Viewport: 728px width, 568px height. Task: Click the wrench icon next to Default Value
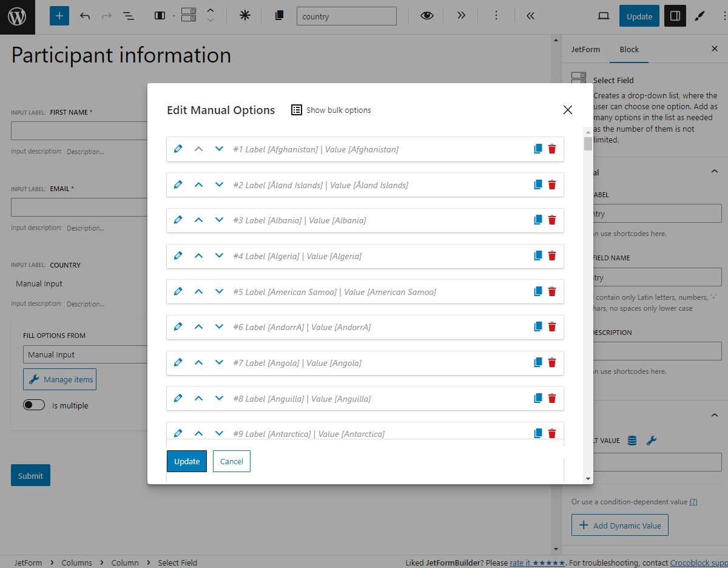click(x=652, y=440)
